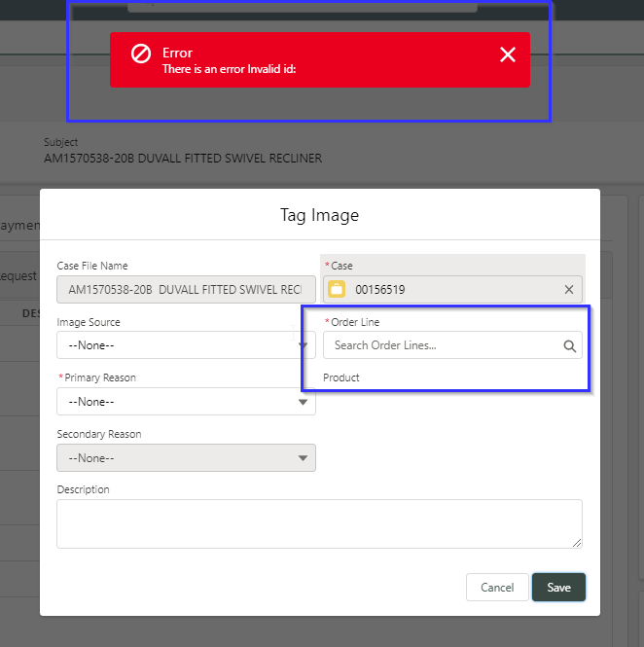
Task: Click the Tag Image dialog title
Action: point(319,214)
